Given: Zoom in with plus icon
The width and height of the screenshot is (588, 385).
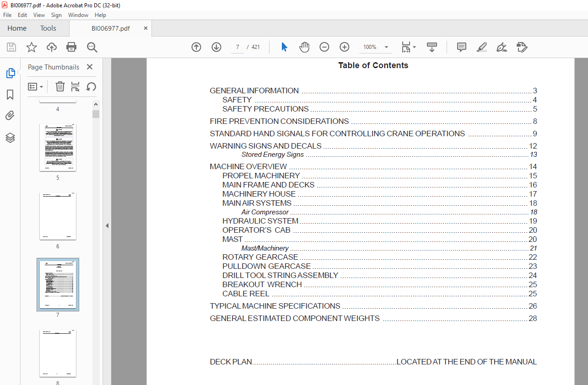Looking at the screenshot, I should pos(345,47).
